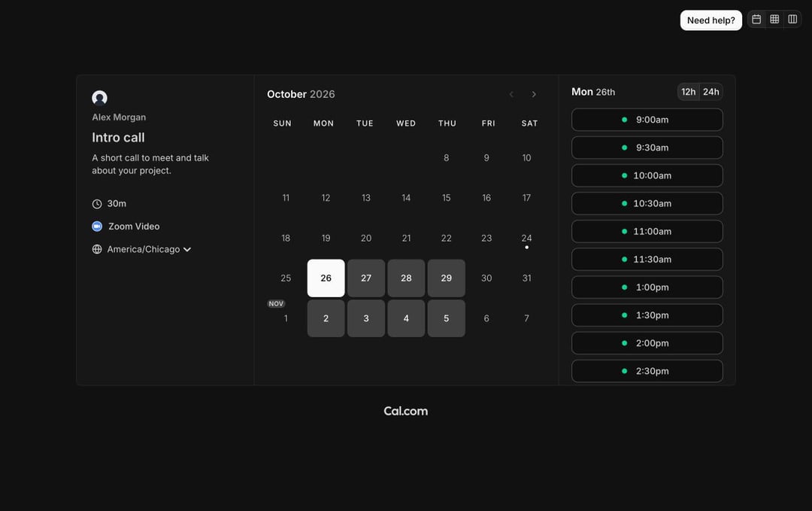Switch time format to 24h
812x511 pixels.
[711, 92]
